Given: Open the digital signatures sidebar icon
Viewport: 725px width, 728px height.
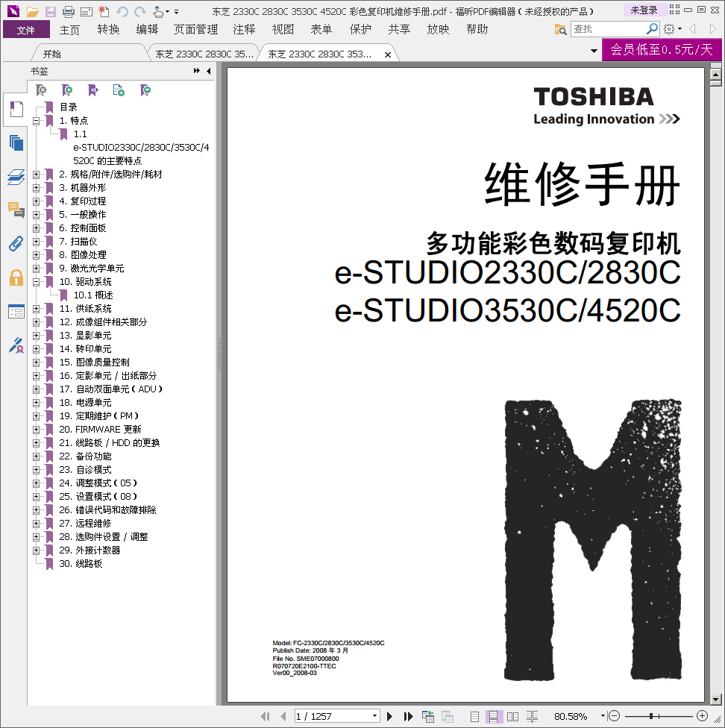Looking at the screenshot, I should [16, 345].
